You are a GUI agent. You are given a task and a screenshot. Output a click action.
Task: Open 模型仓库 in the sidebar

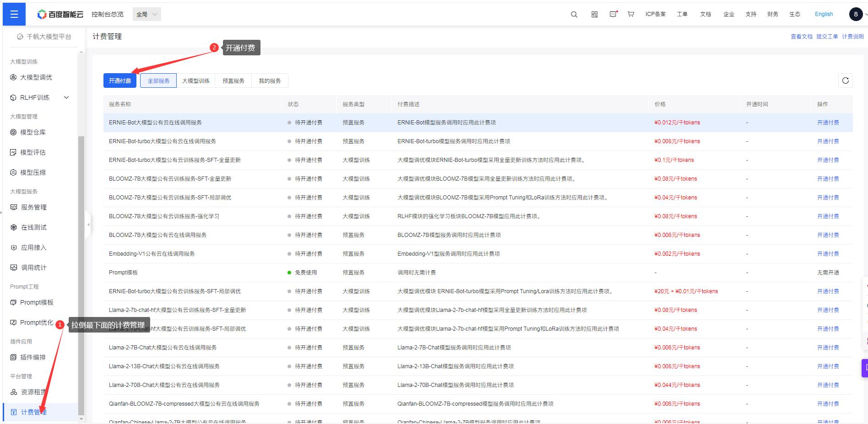tap(33, 132)
